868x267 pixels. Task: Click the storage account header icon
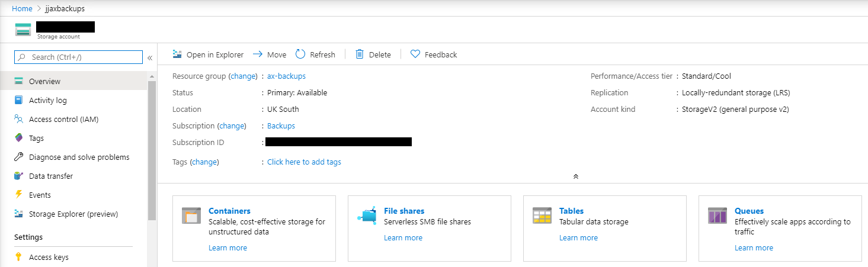click(x=23, y=30)
